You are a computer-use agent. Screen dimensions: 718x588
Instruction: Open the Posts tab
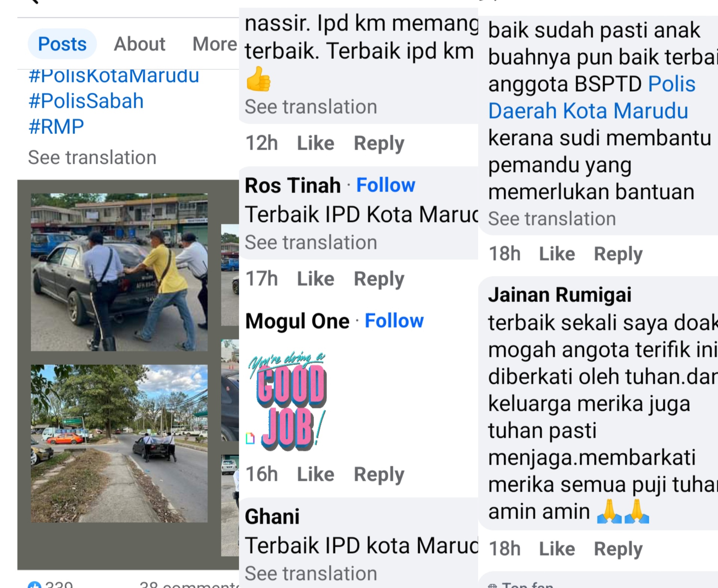62,44
